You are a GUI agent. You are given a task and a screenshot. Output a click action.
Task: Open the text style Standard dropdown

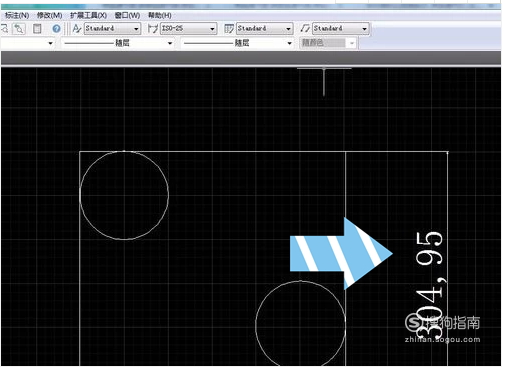(x=112, y=29)
